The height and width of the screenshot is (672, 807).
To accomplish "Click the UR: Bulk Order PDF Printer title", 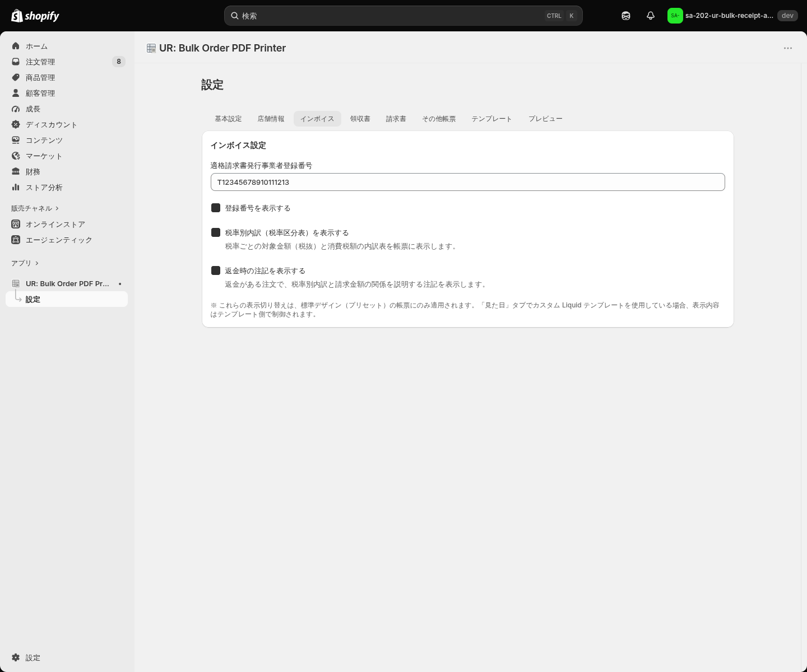I will (x=222, y=48).
